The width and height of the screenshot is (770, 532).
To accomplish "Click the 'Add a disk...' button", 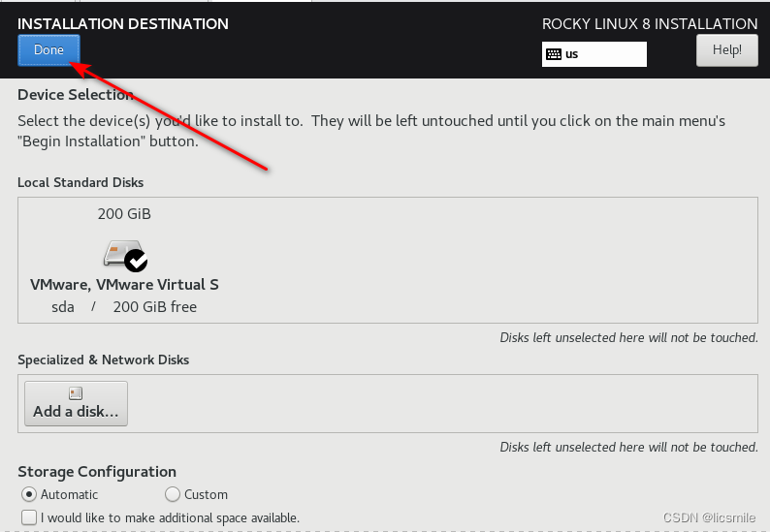I will point(76,403).
